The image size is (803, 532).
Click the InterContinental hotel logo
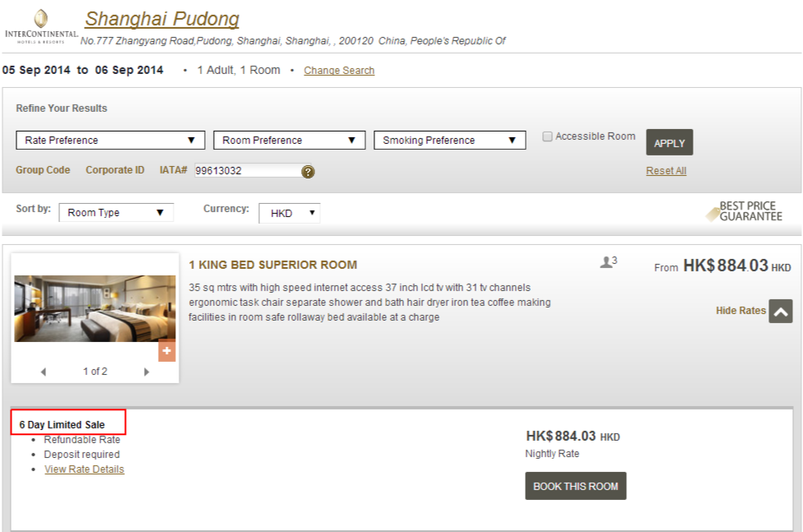pos(40,25)
